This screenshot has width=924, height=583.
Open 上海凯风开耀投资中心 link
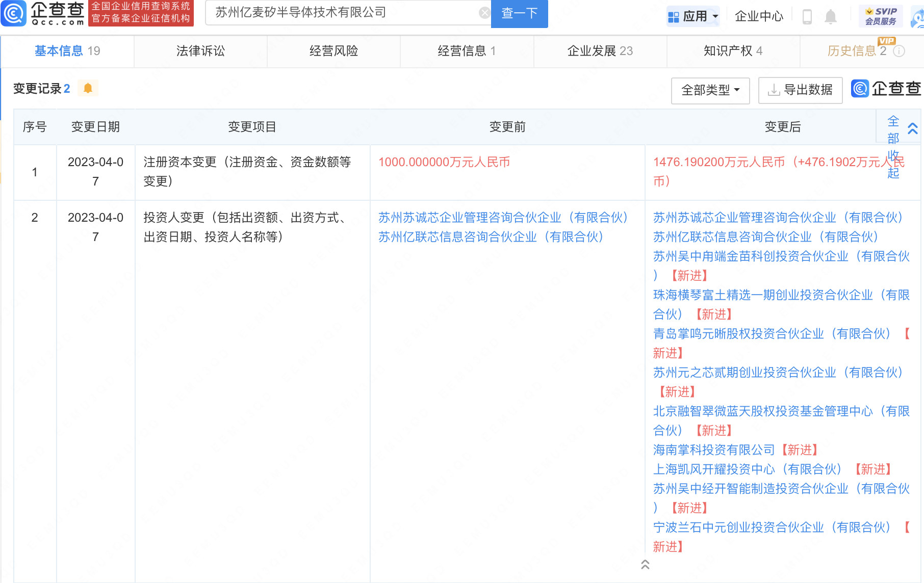point(747,469)
